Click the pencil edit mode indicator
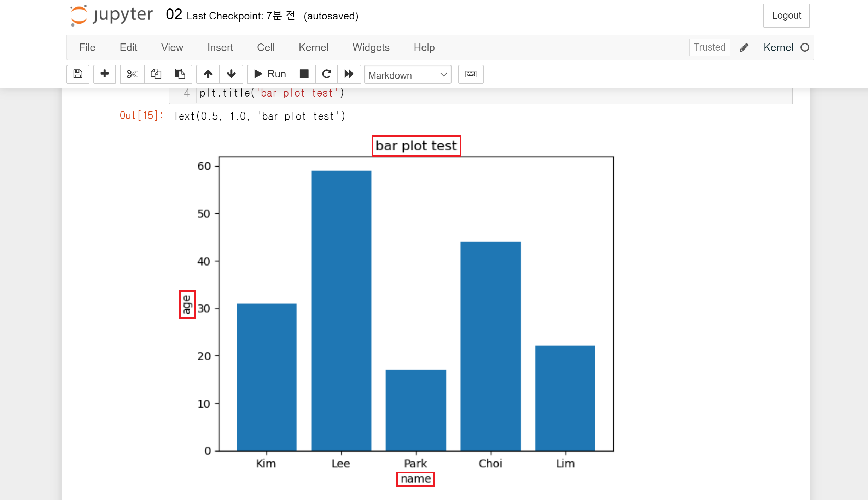Image resolution: width=868 pixels, height=500 pixels. [x=744, y=47]
